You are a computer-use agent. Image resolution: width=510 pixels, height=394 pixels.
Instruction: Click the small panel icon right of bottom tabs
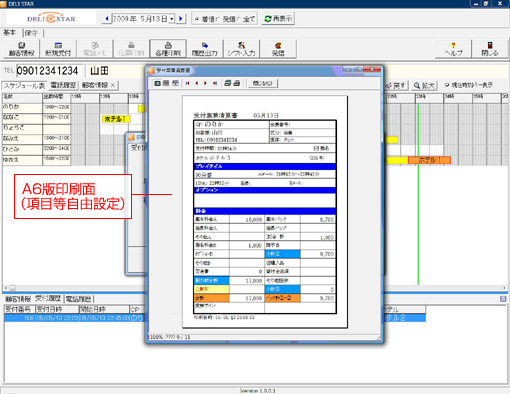click(503, 299)
